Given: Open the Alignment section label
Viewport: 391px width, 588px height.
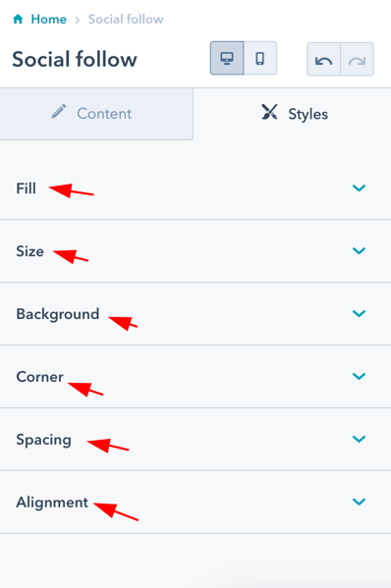Looking at the screenshot, I should pos(52,503).
